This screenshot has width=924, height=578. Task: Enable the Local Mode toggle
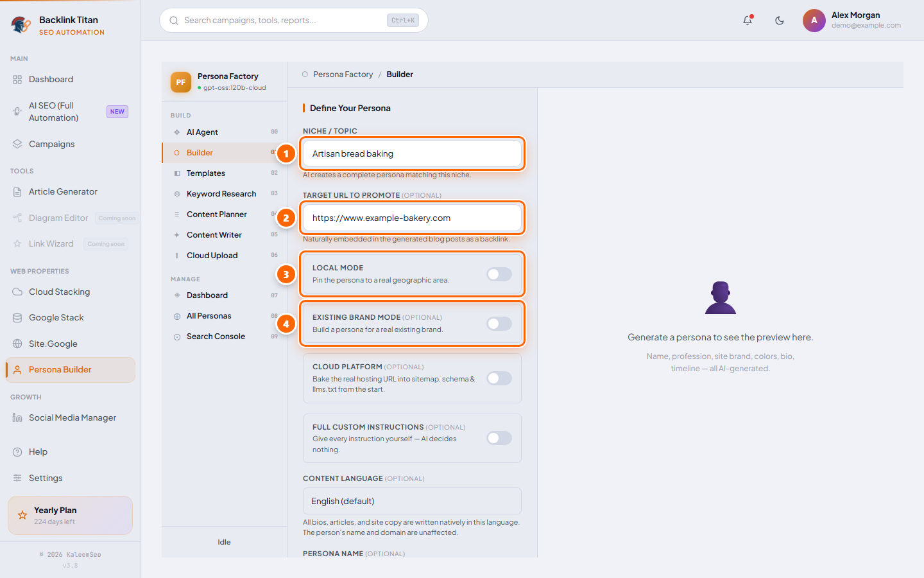click(499, 274)
